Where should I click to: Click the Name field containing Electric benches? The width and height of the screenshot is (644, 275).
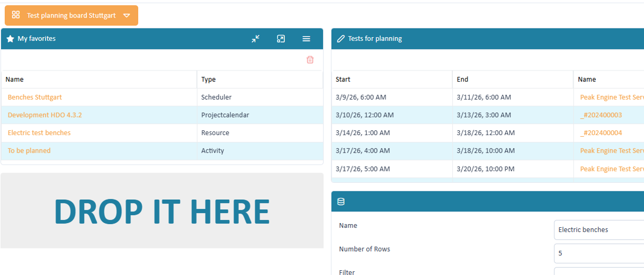(x=599, y=230)
